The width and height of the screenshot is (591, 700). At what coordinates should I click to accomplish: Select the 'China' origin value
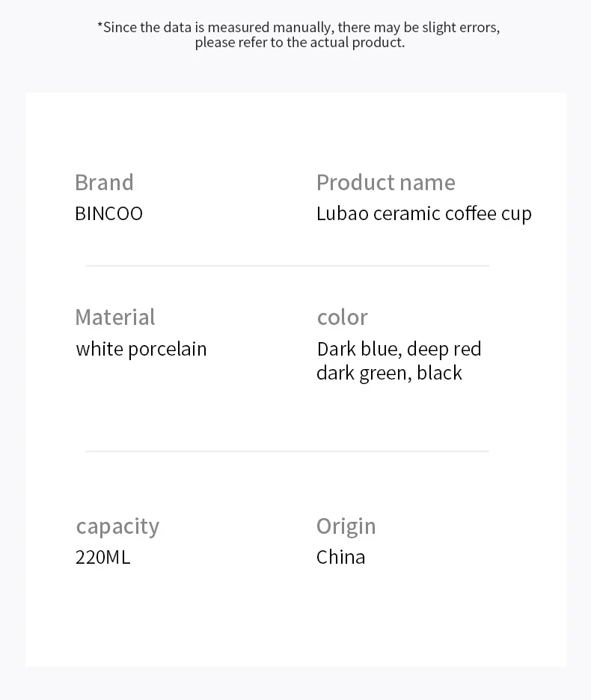340,557
